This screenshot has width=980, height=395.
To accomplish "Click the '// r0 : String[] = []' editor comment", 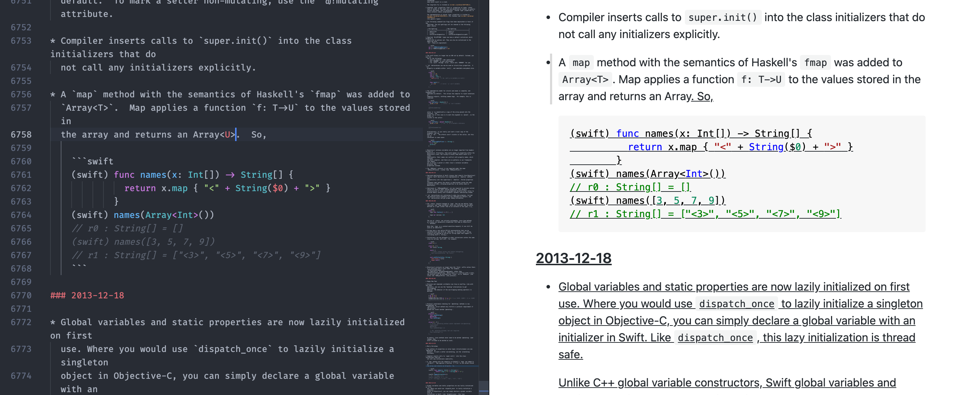I will (x=127, y=228).
